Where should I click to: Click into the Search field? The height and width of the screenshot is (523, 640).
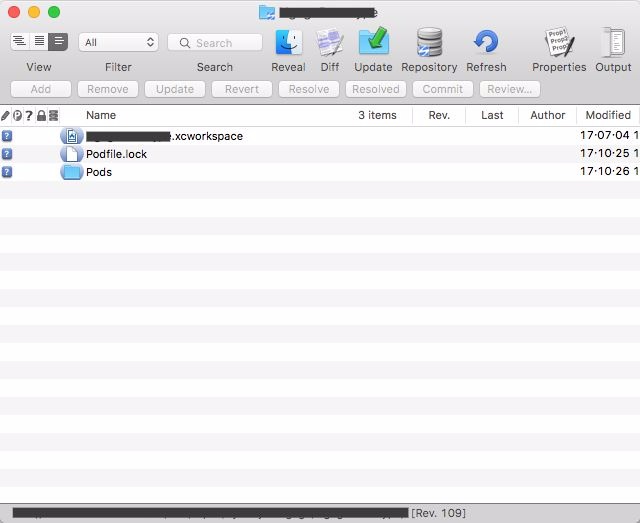(215, 42)
